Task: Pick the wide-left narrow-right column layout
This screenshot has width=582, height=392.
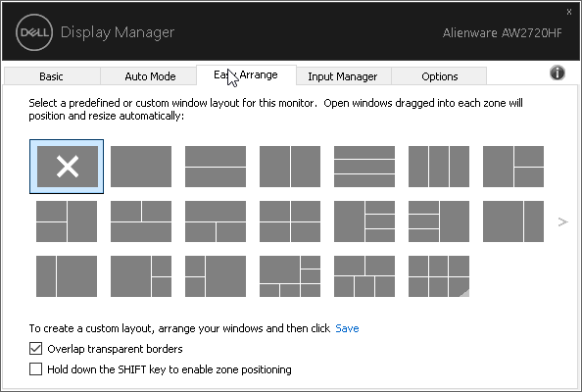Action: click(513, 221)
